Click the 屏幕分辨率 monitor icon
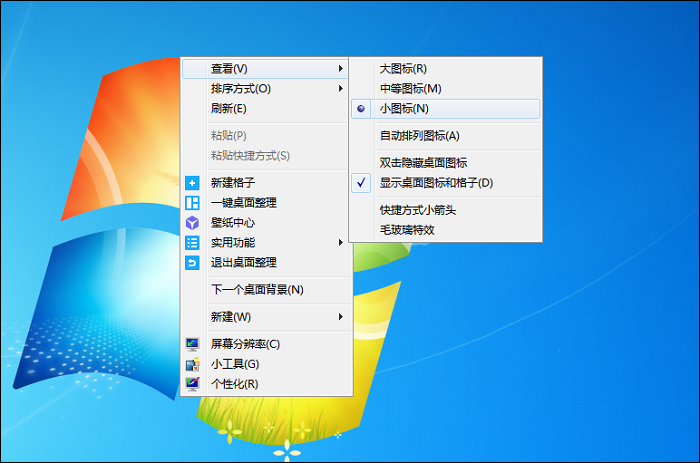Screen dimensions: 700x463 (x=193, y=344)
